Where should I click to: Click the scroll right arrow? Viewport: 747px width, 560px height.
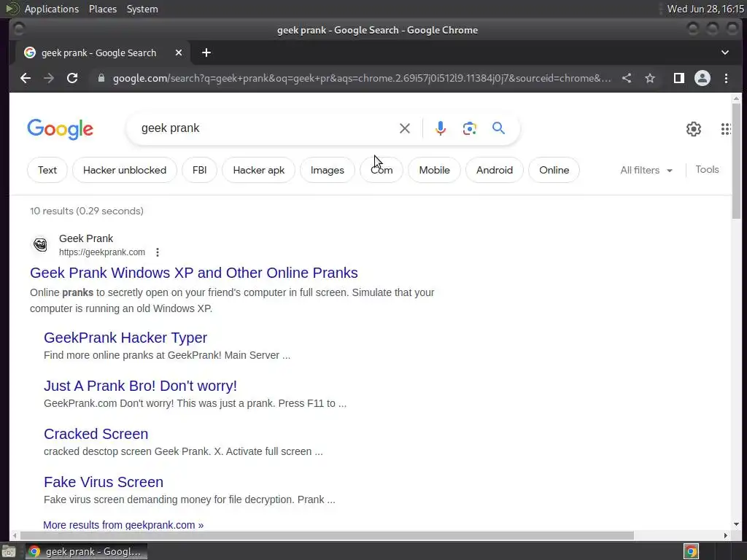(725, 535)
